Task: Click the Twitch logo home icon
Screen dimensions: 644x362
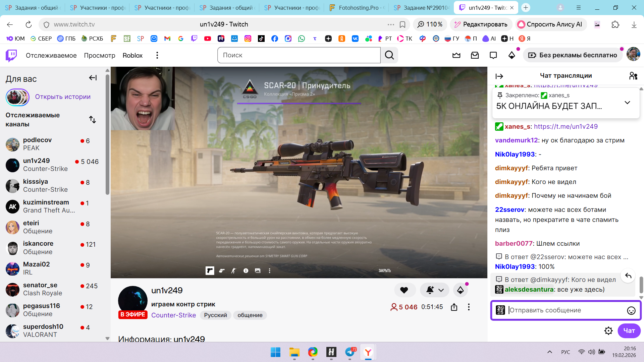Action: [11, 55]
